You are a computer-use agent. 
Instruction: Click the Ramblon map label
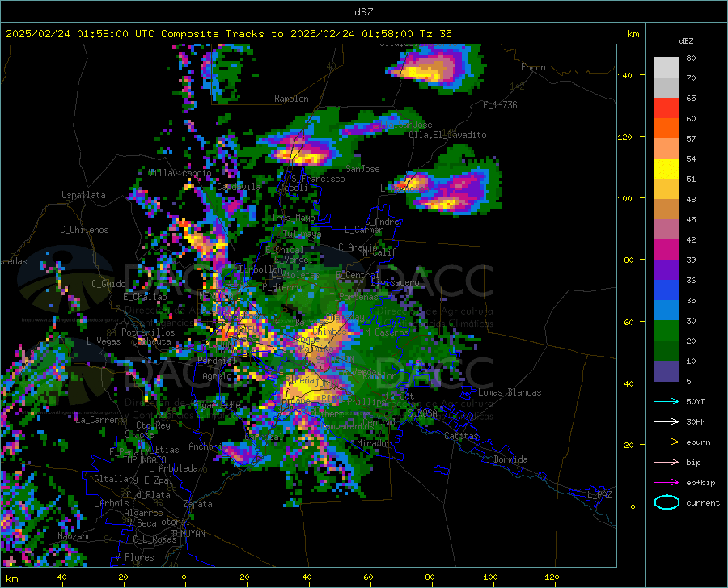[x=291, y=99]
